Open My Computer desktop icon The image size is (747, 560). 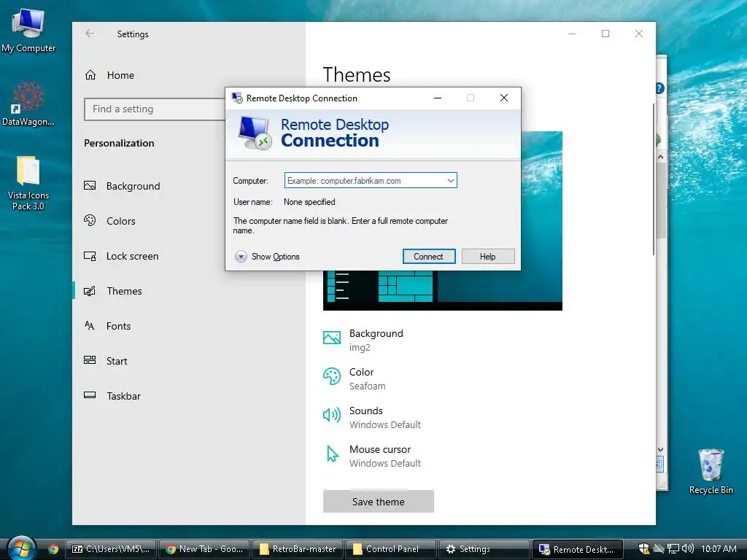[28, 30]
